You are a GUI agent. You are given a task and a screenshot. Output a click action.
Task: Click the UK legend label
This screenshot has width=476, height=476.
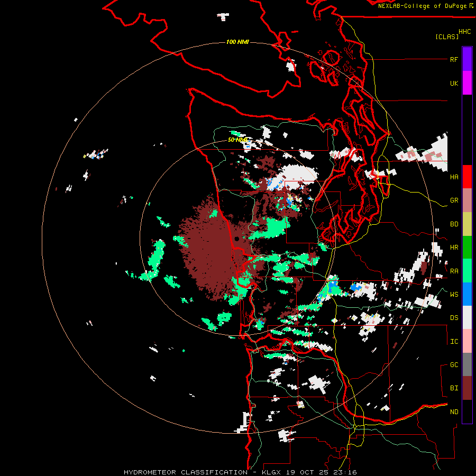coord(454,83)
